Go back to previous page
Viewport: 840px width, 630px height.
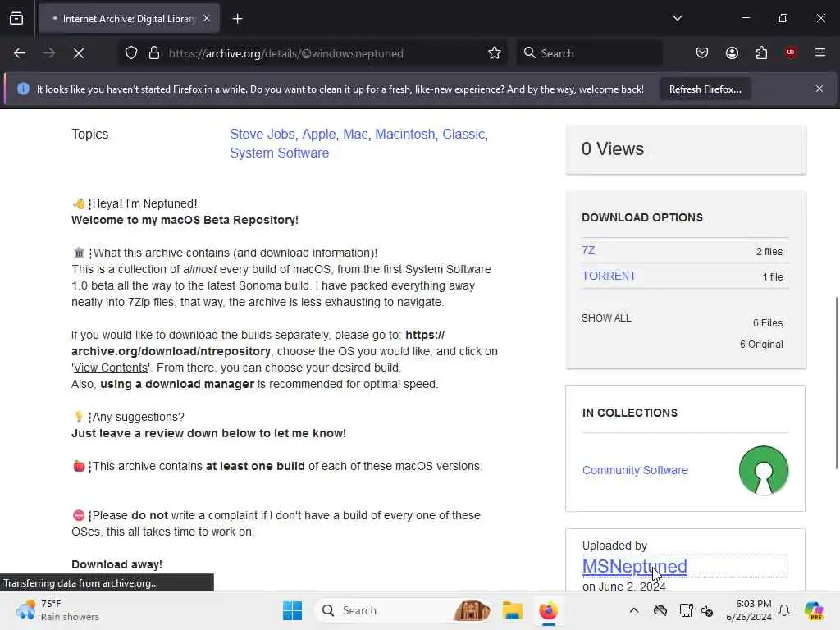coord(20,53)
